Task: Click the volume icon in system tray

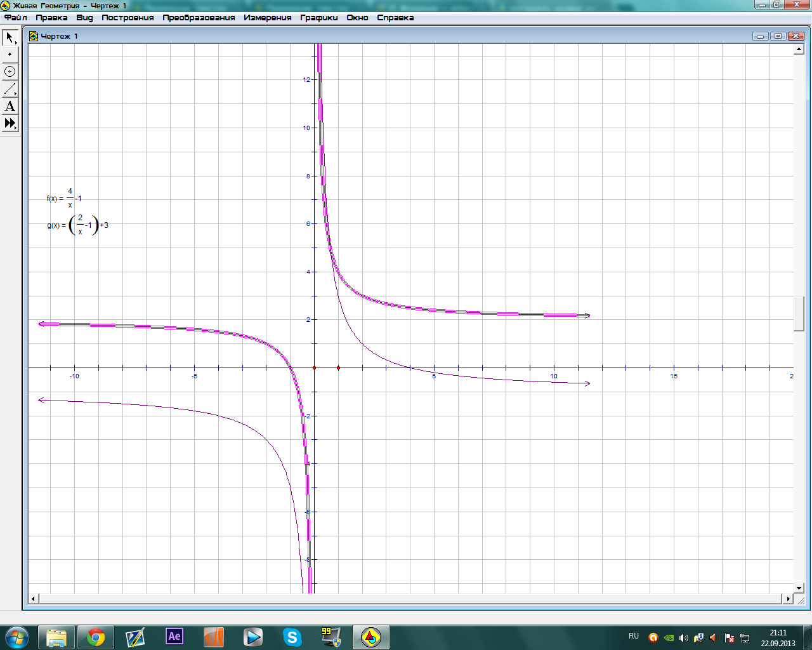Action: pyautogui.click(x=683, y=638)
